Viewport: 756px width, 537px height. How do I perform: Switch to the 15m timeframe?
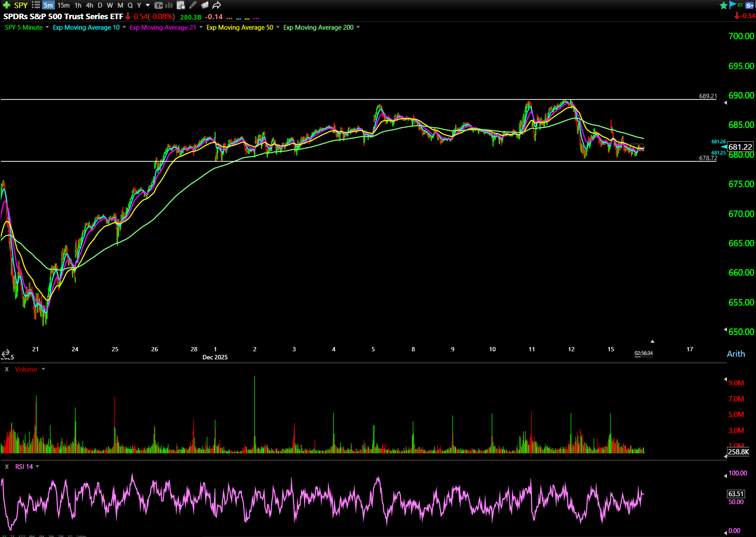pyautogui.click(x=63, y=5)
